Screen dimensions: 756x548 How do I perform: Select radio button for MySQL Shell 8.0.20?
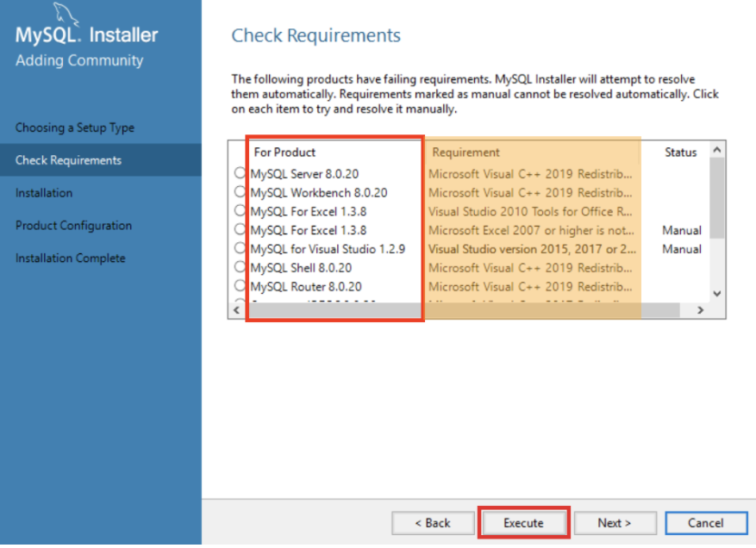pyautogui.click(x=241, y=266)
